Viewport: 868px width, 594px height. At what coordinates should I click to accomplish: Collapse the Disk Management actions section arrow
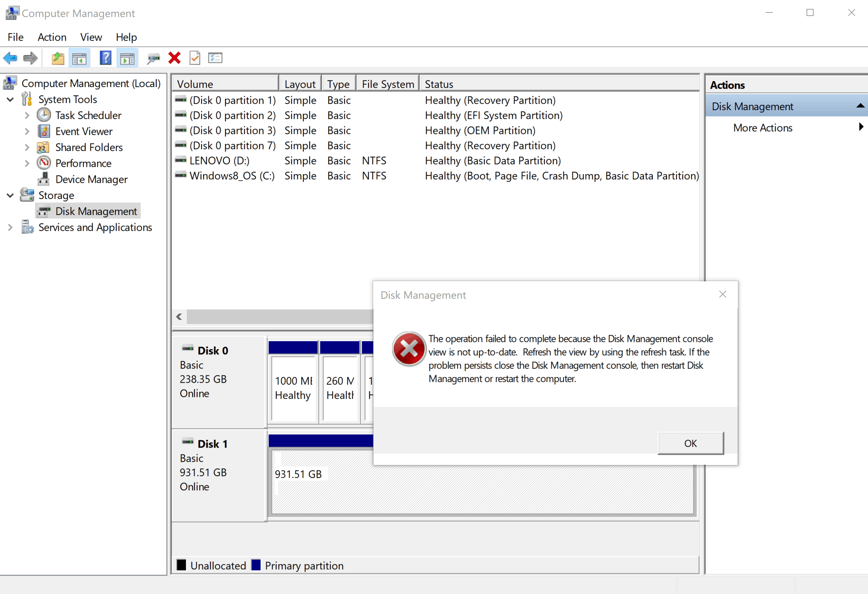coord(860,106)
